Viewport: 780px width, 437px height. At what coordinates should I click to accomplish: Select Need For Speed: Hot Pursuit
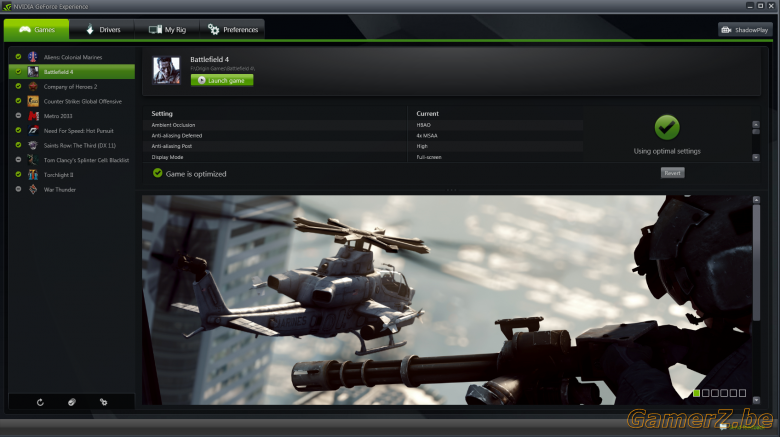tap(72, 130)
